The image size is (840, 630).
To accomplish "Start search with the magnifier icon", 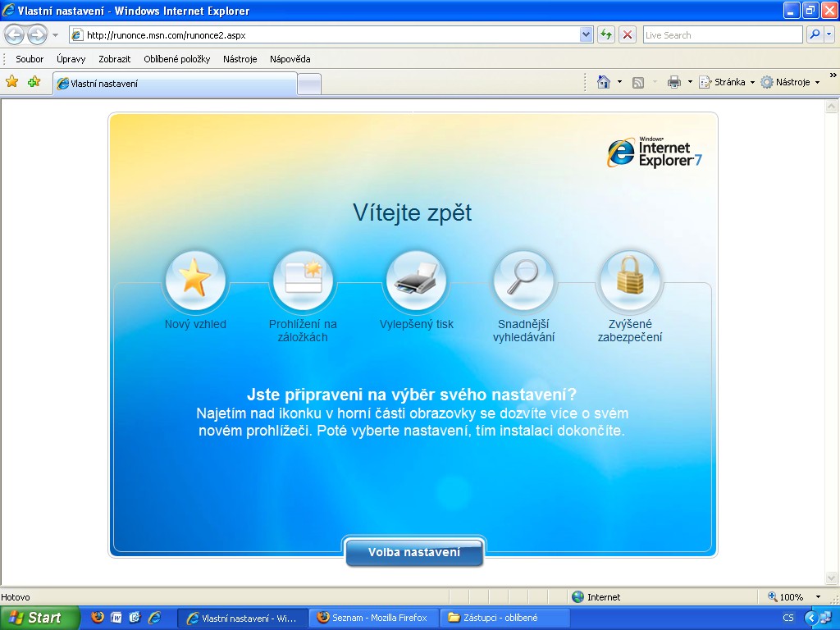I will 815,34.
